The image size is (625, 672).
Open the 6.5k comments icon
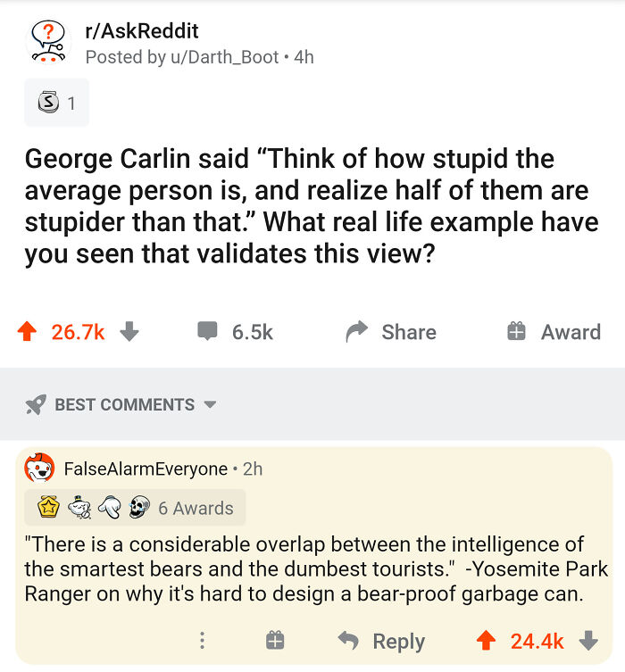(207, 331)
